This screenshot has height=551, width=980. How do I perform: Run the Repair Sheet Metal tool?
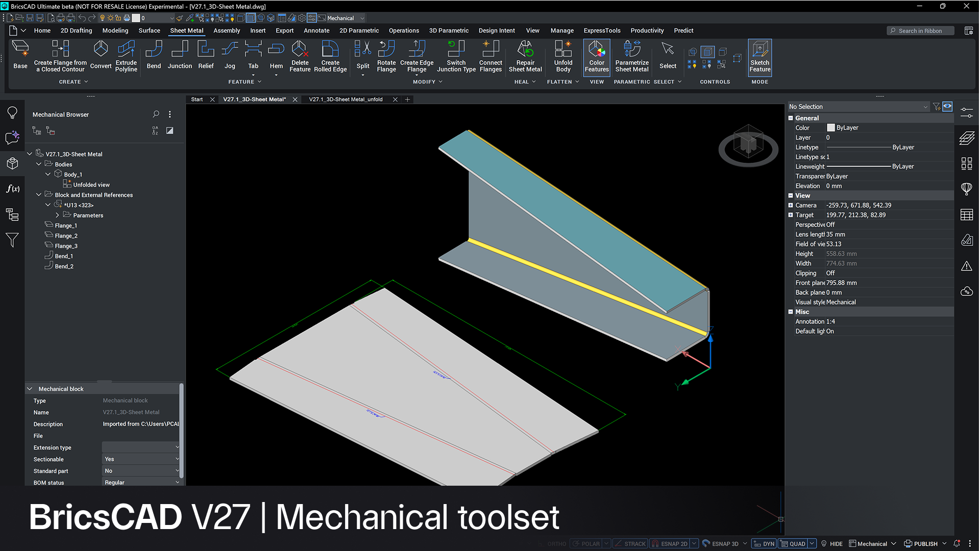pos(525,56)
